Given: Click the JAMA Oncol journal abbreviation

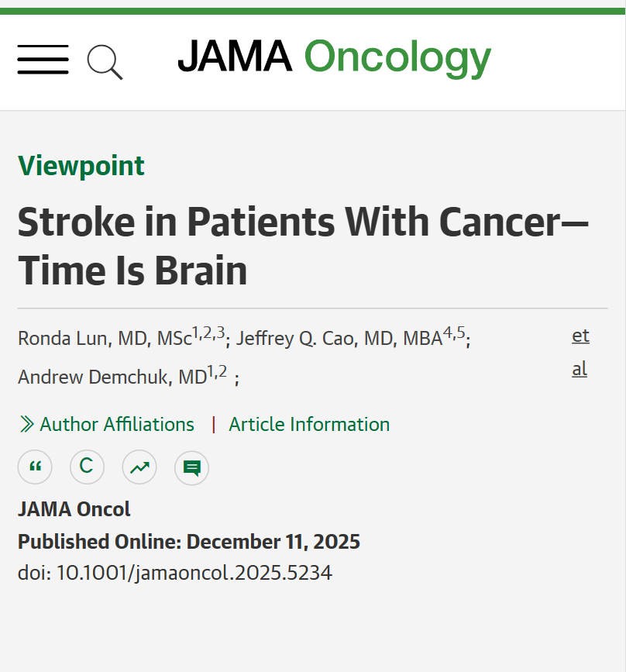Looking at the screenshot, I should coord(74,509).
